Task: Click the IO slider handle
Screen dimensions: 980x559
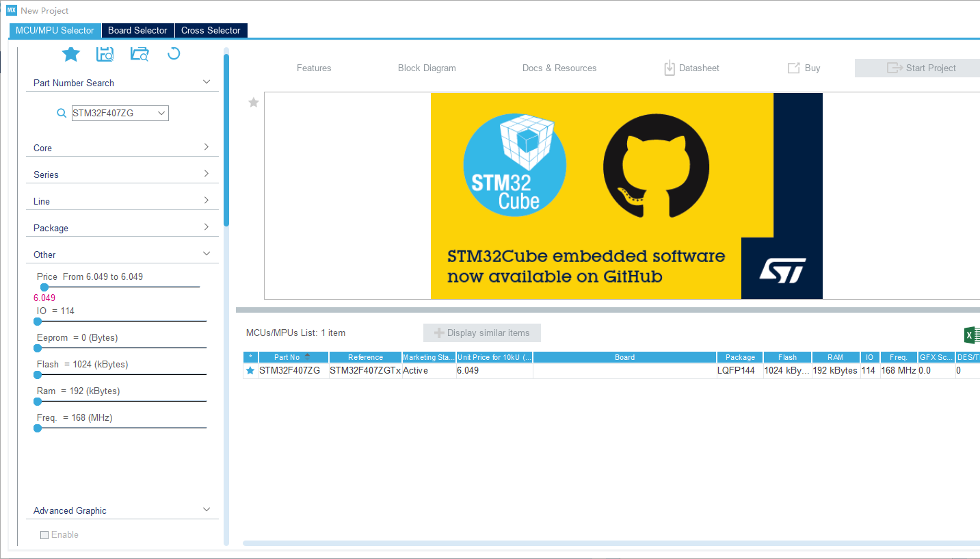Action: coord(38,321)
